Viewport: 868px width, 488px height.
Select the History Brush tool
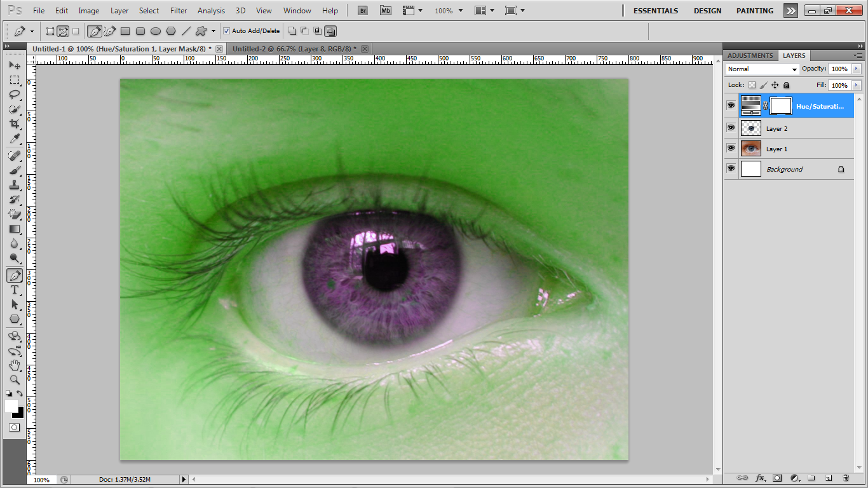(15, 200)
